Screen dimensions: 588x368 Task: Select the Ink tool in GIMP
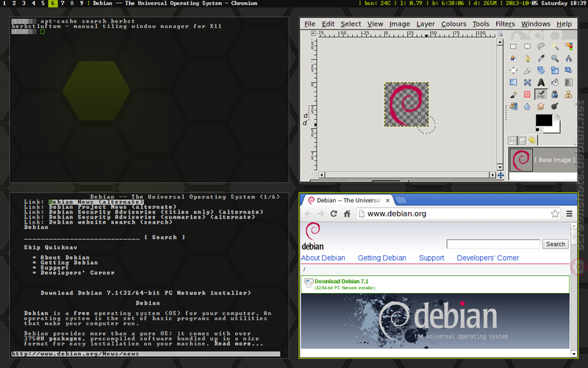click(555, 94)
